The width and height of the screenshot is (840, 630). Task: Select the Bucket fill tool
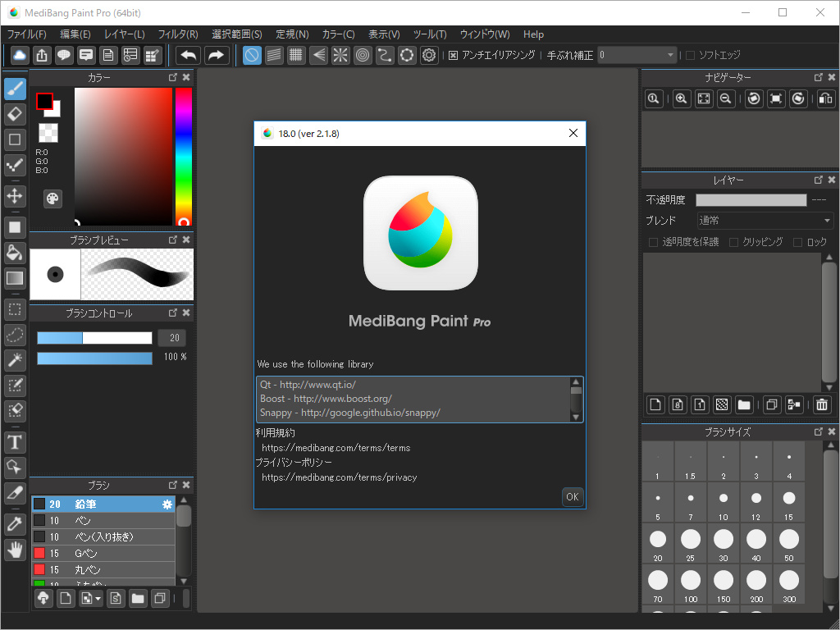coord(15,253)
